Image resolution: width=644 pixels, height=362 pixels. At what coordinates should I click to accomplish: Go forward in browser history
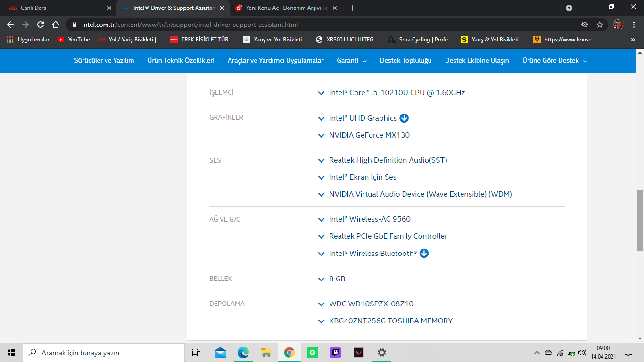point(25,25)
